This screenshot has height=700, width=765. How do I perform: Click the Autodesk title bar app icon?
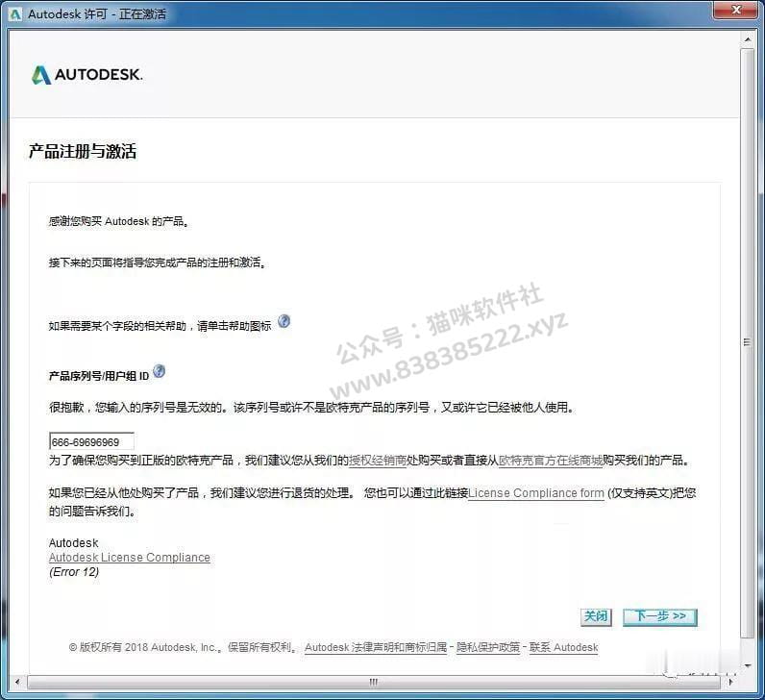pos(15,14)
